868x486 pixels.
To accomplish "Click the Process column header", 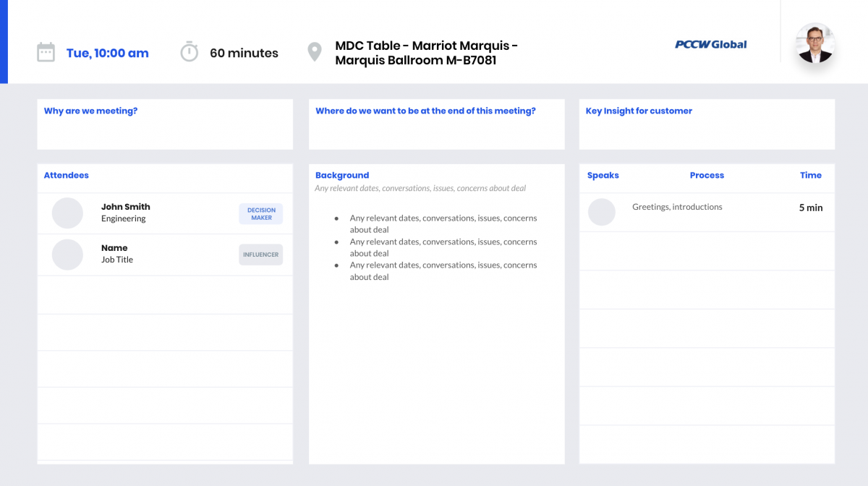I will 707,175.
